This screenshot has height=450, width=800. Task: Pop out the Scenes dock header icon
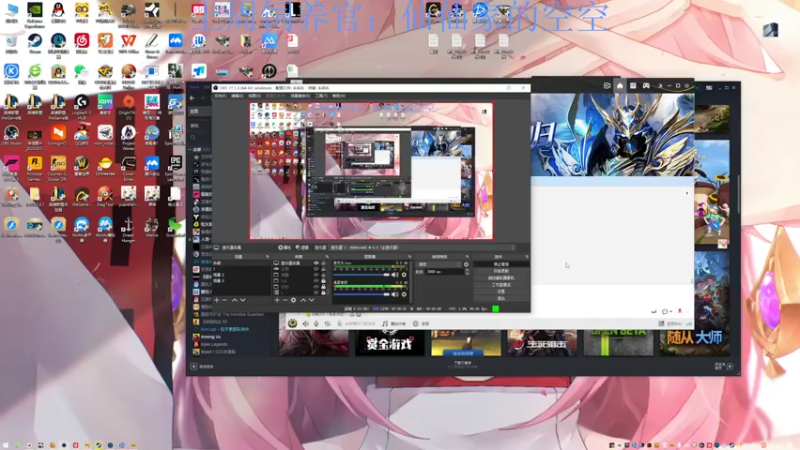coord(267,257)
